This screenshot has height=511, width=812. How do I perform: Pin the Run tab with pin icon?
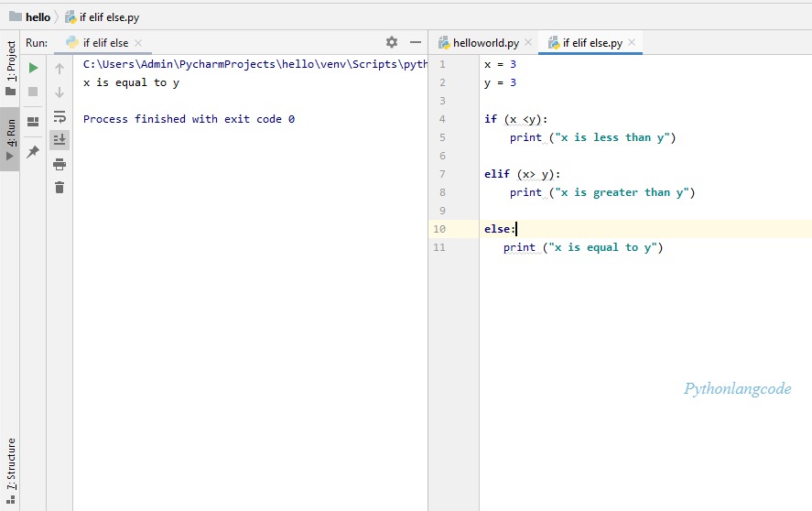[x=33, y=151]
